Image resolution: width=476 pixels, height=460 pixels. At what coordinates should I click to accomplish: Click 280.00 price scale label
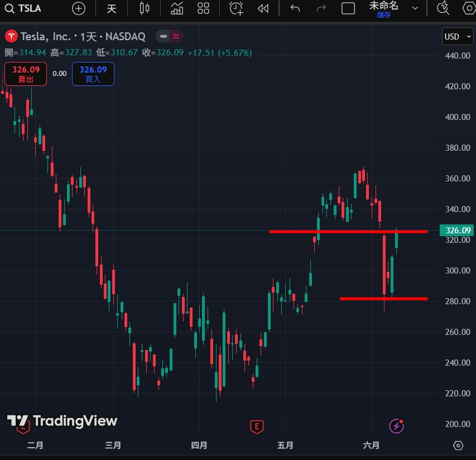[x=458, y=301]
